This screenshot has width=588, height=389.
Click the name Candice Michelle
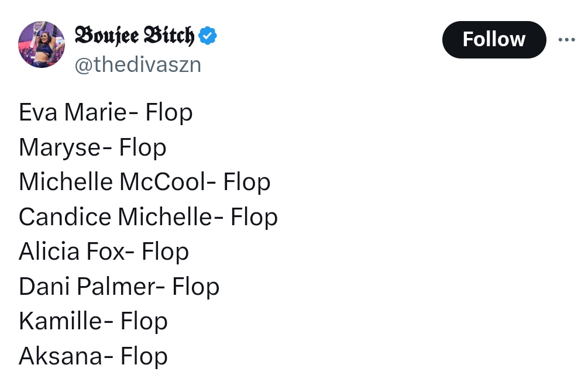click(x=116, y=217)
